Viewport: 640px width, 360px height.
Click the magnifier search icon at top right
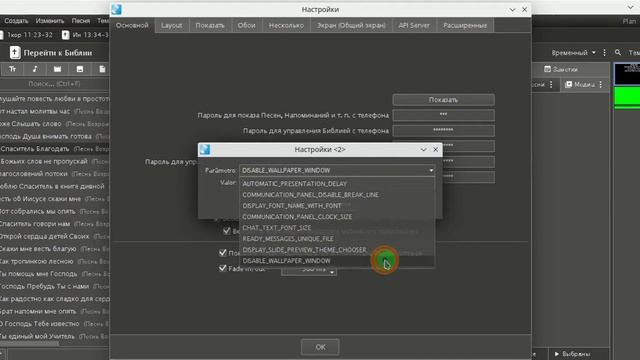pos(618,52)
